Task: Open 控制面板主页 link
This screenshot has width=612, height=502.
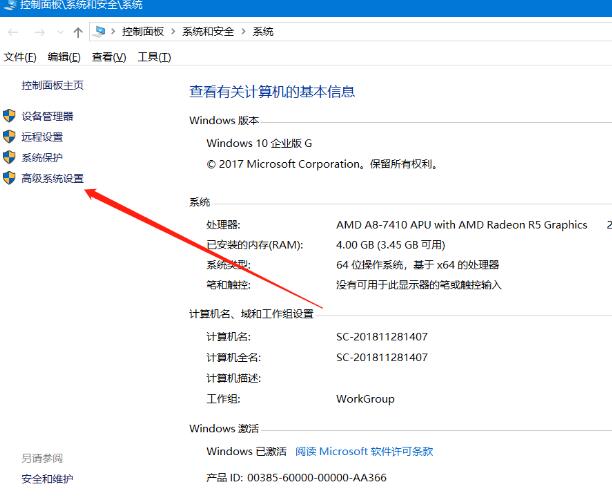Action: (52, 86)
